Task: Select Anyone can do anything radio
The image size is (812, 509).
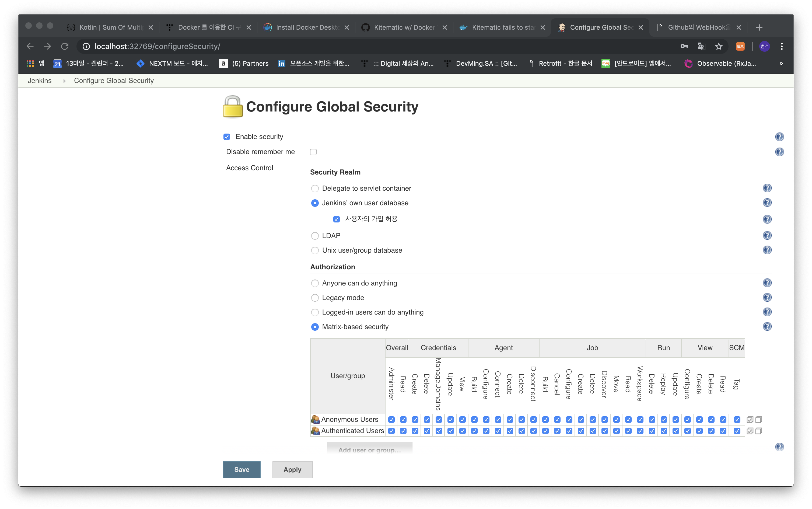Action: pyautogui.click(x=315, y=283)
